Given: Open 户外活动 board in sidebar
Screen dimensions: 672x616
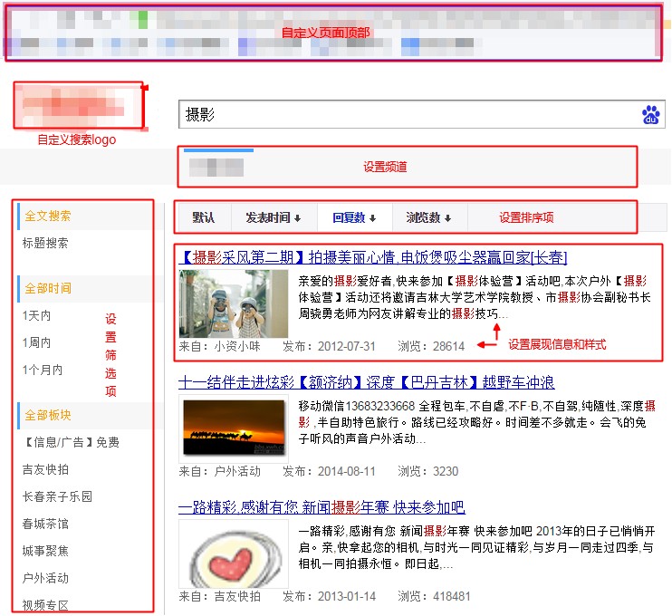Looking at the screenshot, I should [45, 578].
